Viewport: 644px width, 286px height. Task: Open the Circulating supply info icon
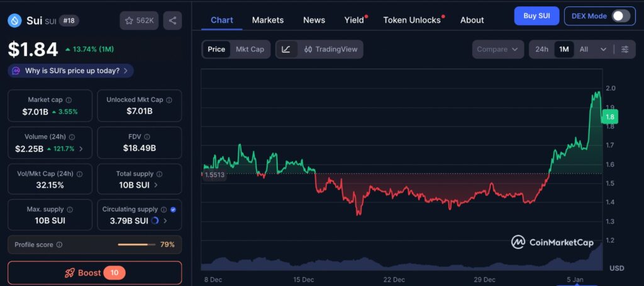(x=164, y=209)
